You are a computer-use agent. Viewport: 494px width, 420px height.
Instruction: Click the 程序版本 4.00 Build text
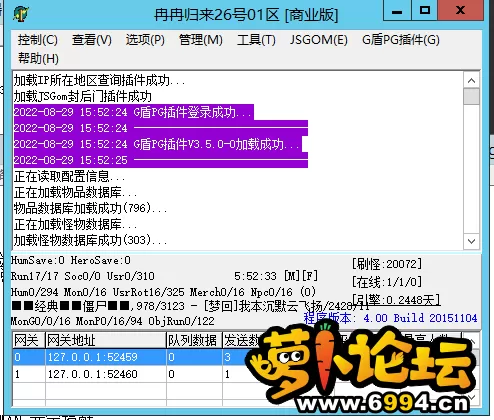(390, 318)
